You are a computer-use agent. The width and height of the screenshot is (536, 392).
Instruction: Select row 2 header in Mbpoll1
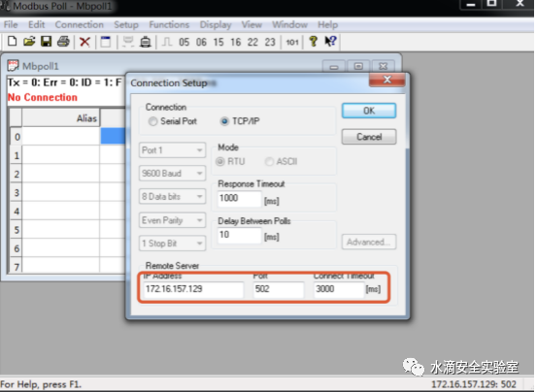[17, 174]
